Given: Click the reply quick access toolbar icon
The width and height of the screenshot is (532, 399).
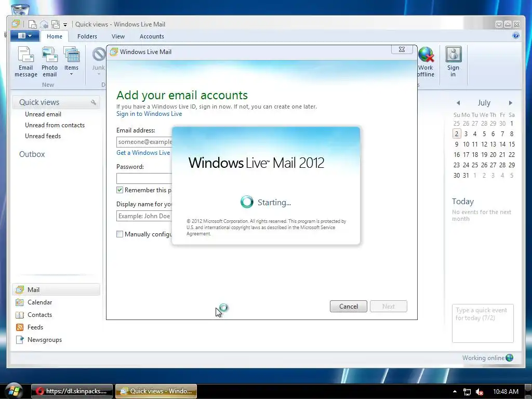Looking at the screenshot, I should click(44, 24).
